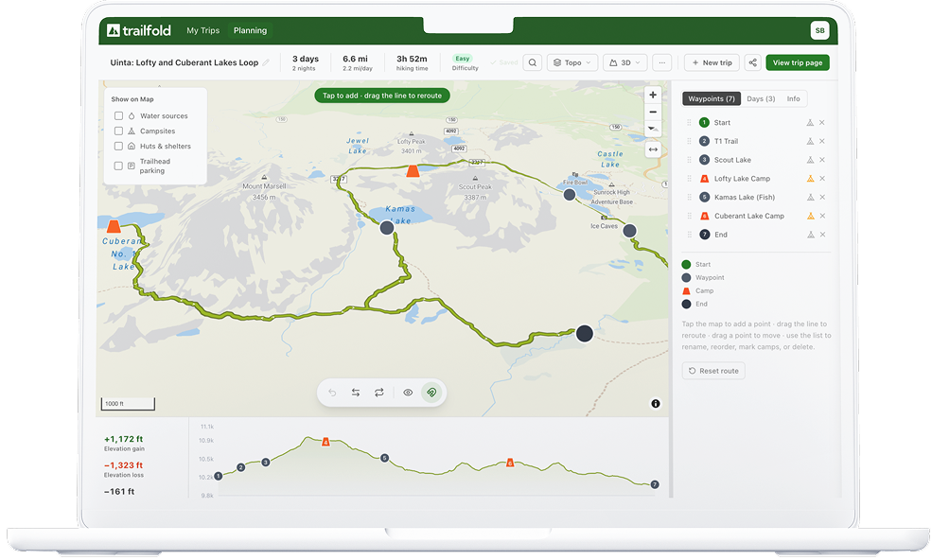The height and width of the screenshot is (560, 932).
Task: Open the Planning menu item
Action: tap(250, 30)
